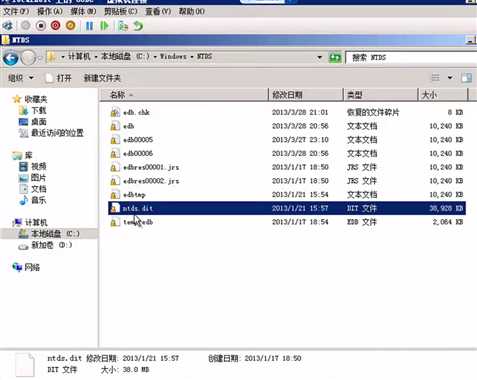Refresh the NTDS folder view
Viewport: 477px width, 380px height.
pyautogui.click(x=335, y=58)
